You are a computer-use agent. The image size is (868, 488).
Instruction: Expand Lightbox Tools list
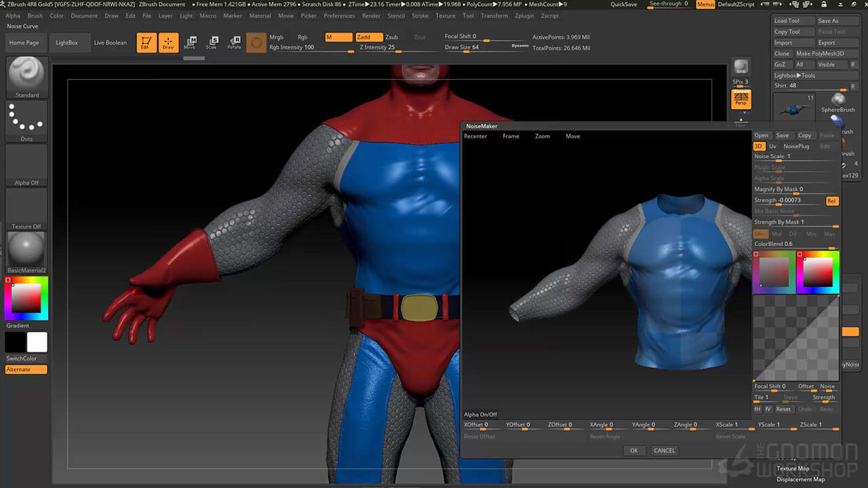coord(795,75)
